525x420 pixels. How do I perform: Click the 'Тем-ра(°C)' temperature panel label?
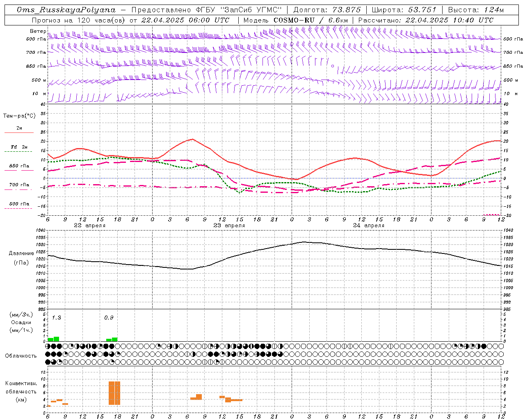click(x=19, y=116)
